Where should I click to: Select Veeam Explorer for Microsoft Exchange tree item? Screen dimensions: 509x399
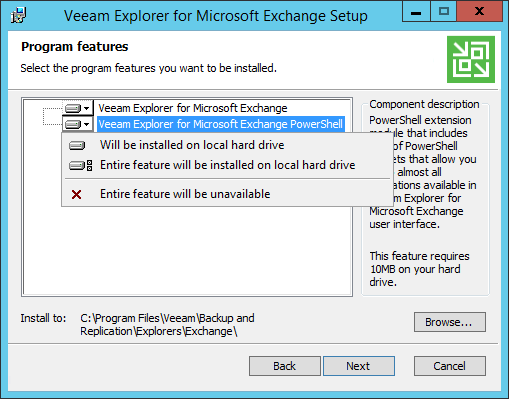click(x=193, y=108)
